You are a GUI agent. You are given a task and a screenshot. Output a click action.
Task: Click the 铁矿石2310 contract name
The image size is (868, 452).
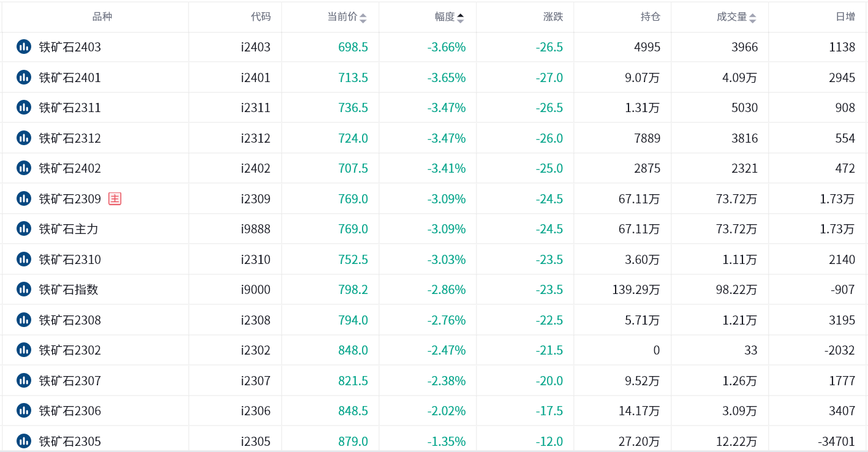(70, 260)
